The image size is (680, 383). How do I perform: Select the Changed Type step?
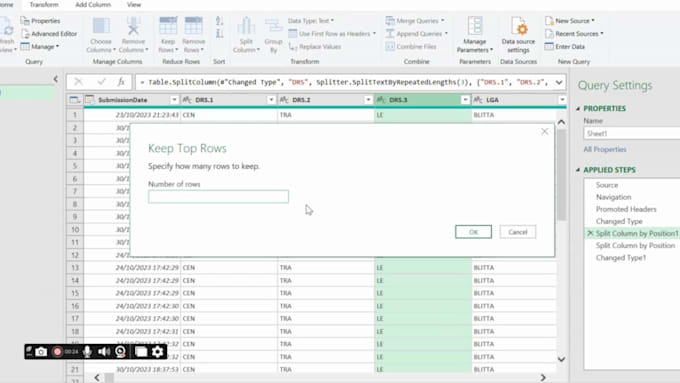[x=619, y=221]
